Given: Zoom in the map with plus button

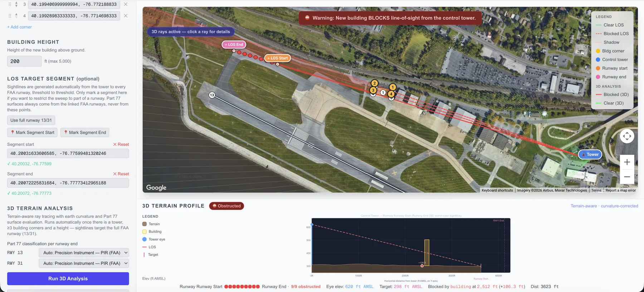Looking at the screenshot, I should coord(627,162).
